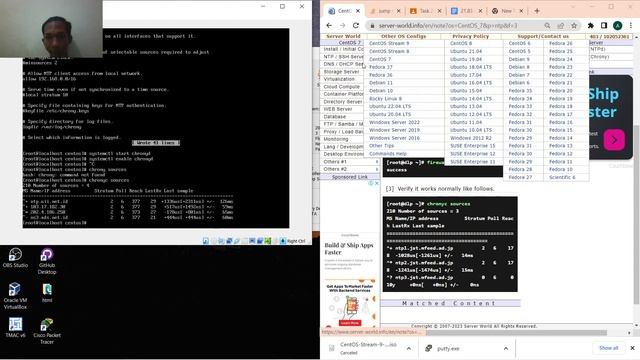Close the sidebar ad with its X icon
640x360 pixels.
click(376, 183)
